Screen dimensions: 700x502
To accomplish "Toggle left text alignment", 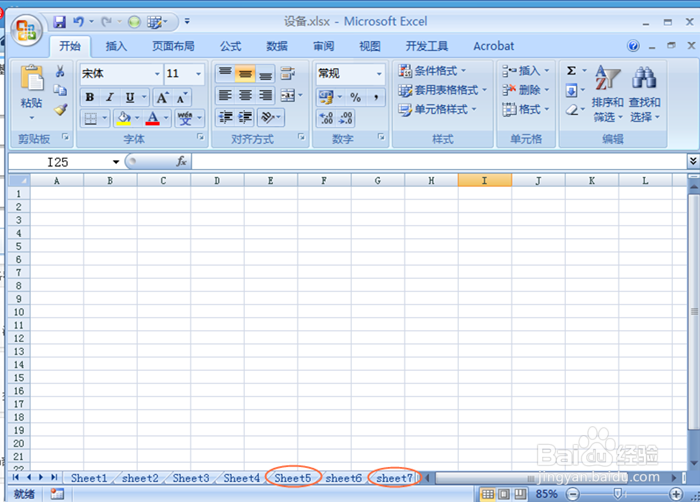I will click(225, 95).
